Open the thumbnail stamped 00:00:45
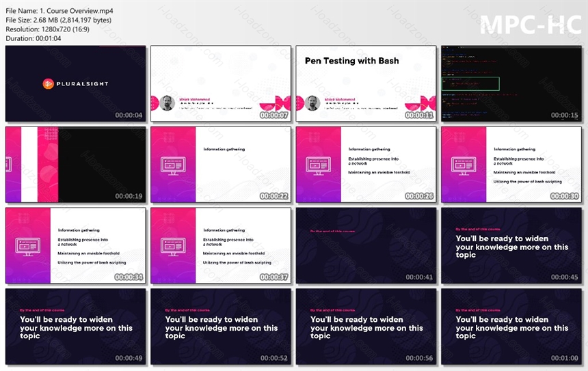Image resolution: width=588 pixels, height=371 pixels. click(511, 245)
